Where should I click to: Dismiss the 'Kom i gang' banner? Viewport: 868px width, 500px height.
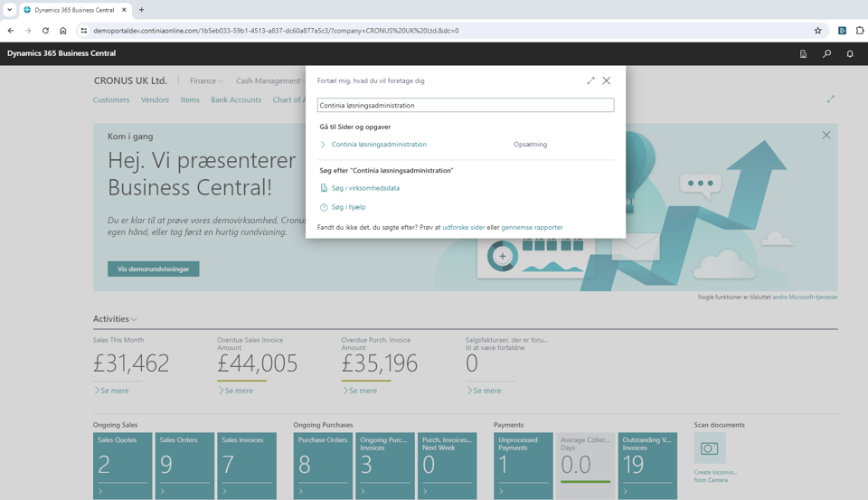coord(826,135)
